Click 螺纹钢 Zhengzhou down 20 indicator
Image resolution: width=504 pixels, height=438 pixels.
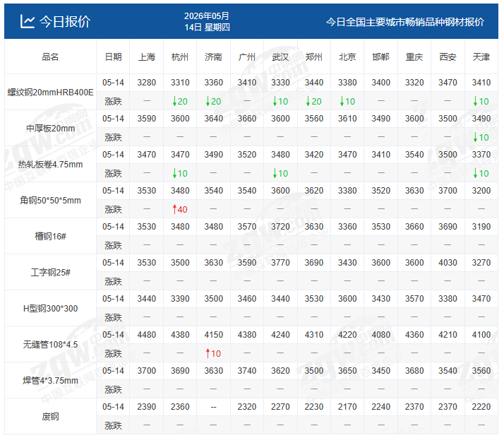pos(314,102)
